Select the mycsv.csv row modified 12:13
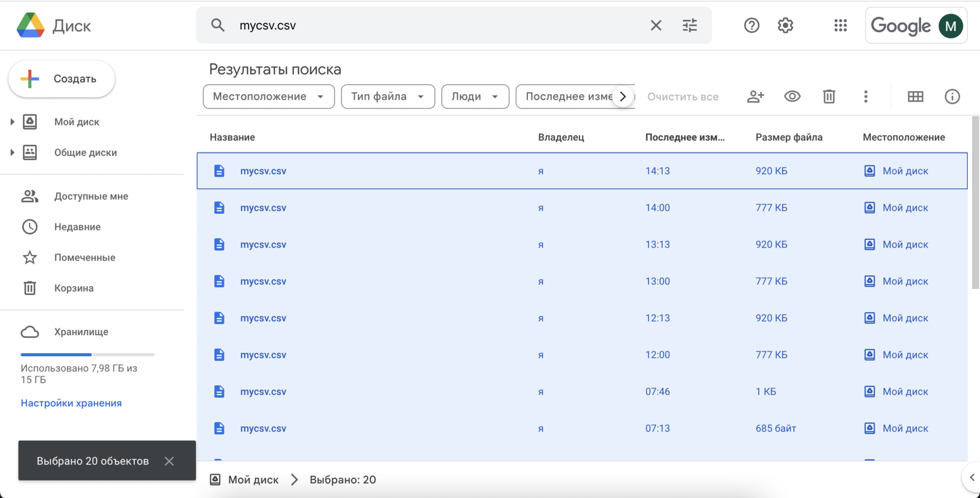This screenshot has height=498, width=980. click(x=582, y=318)
